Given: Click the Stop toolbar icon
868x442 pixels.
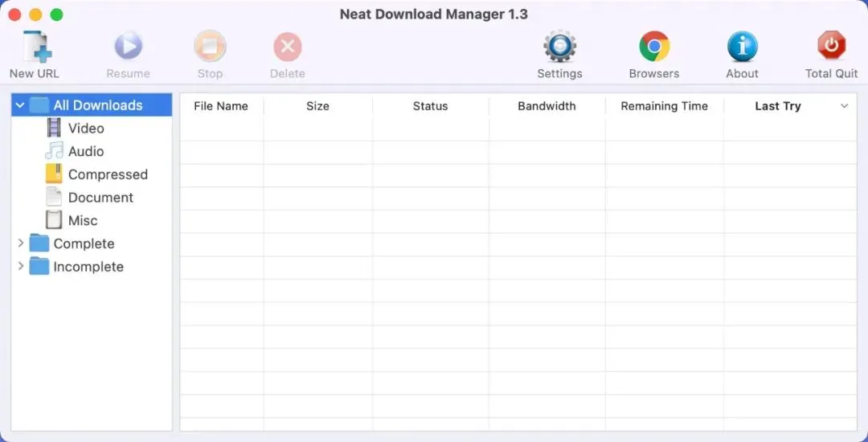Looking at the screenshot, I should (x=210, y=47).
